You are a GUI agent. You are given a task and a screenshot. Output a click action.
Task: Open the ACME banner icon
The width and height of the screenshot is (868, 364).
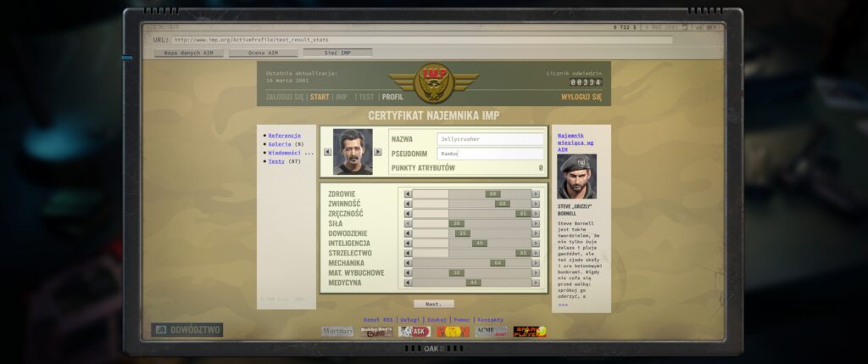click(x=492, y=332)
